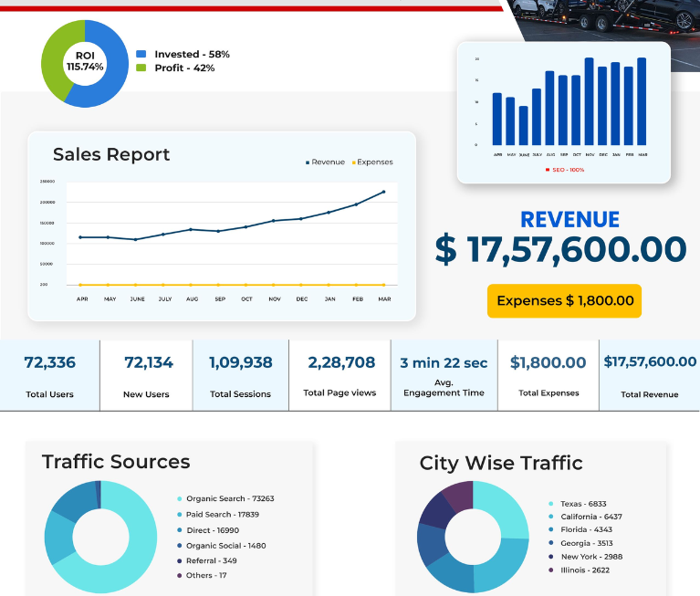Click the NOV bar in bar chart
The image size is (700, 596).
point(590,101)
